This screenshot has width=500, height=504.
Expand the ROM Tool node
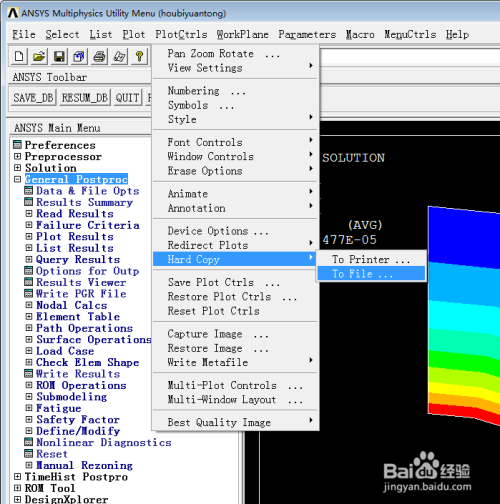pyautogui.click(x=17, y=488)
